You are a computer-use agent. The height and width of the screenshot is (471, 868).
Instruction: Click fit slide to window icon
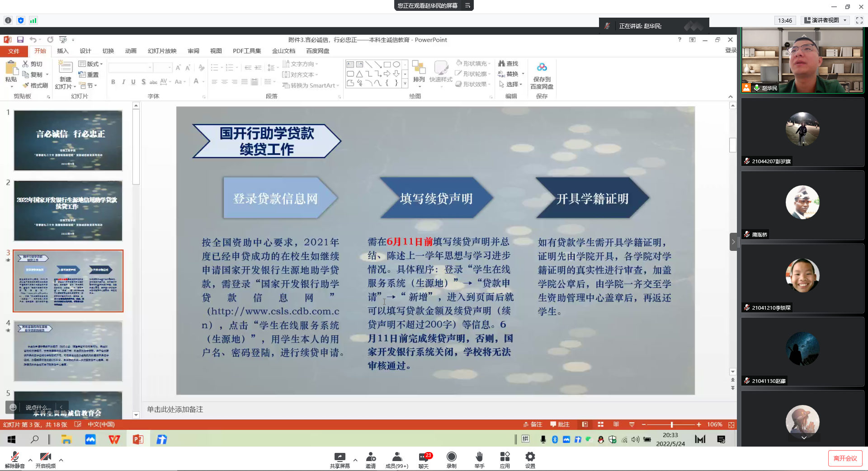click(731, 424)
